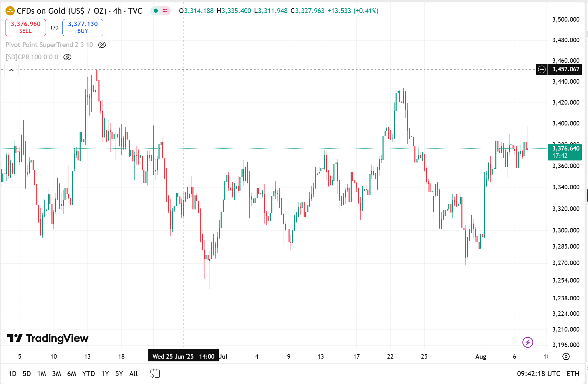Click the [SD]CPR 100 0 0 0 label
The width and height of the screenshot is (588, 384).
32,57
